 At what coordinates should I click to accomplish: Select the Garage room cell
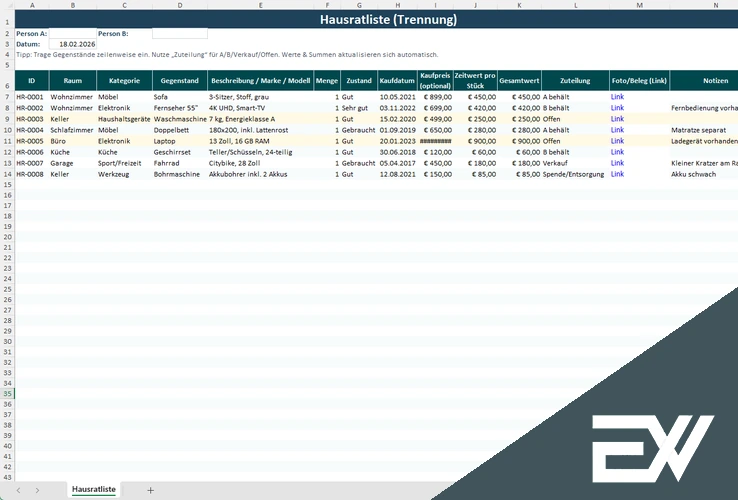coord(72,163)
